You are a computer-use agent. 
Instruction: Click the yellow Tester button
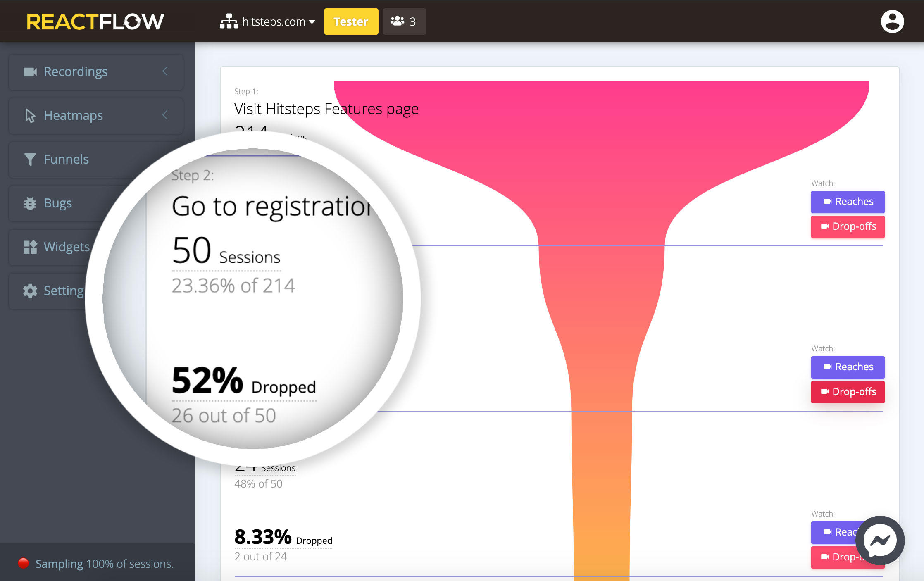351,21
